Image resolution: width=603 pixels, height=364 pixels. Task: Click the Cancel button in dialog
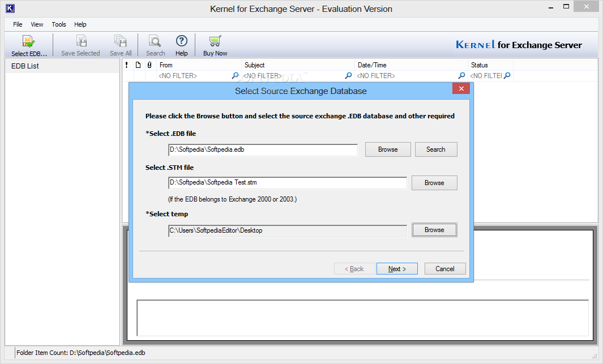445,269
